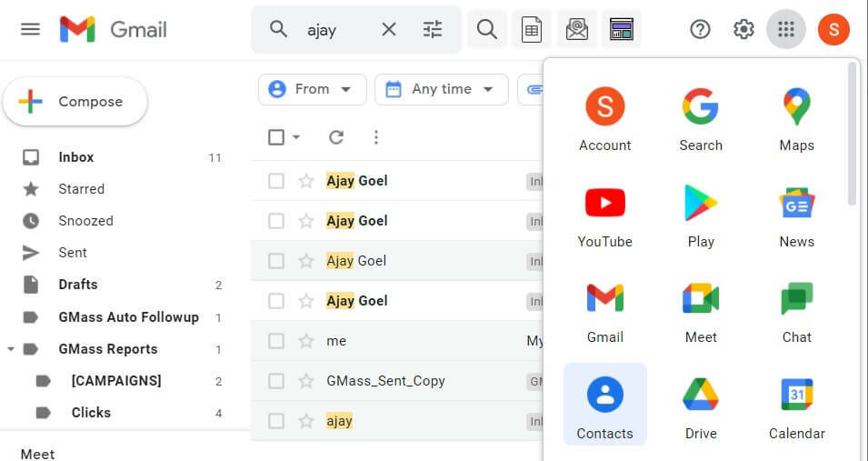868x461 pixels.
Task: Toggle the Google apps grid icon
Action: pos(786,29)
